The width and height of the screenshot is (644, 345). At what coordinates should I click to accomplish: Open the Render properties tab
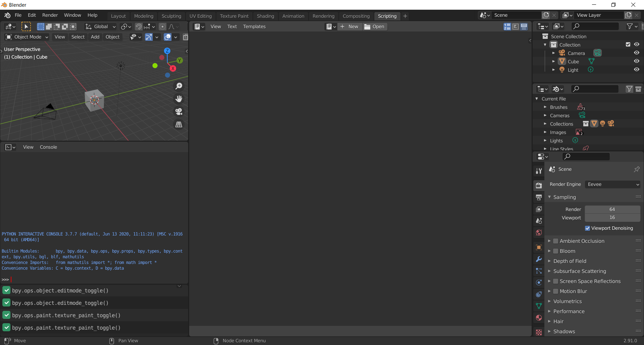[539, 185]
